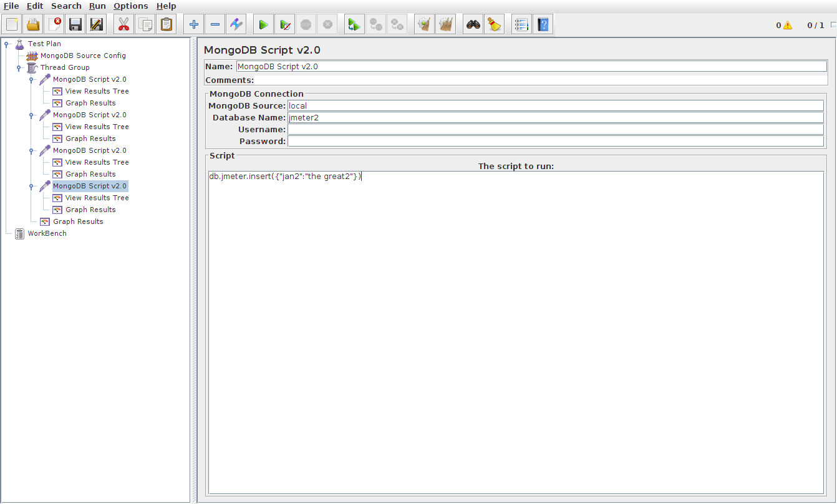Collapse the highlighted MongoDB Script v2.0 node
This screenshot has height=504, width=837.
[x=31, y=186]
